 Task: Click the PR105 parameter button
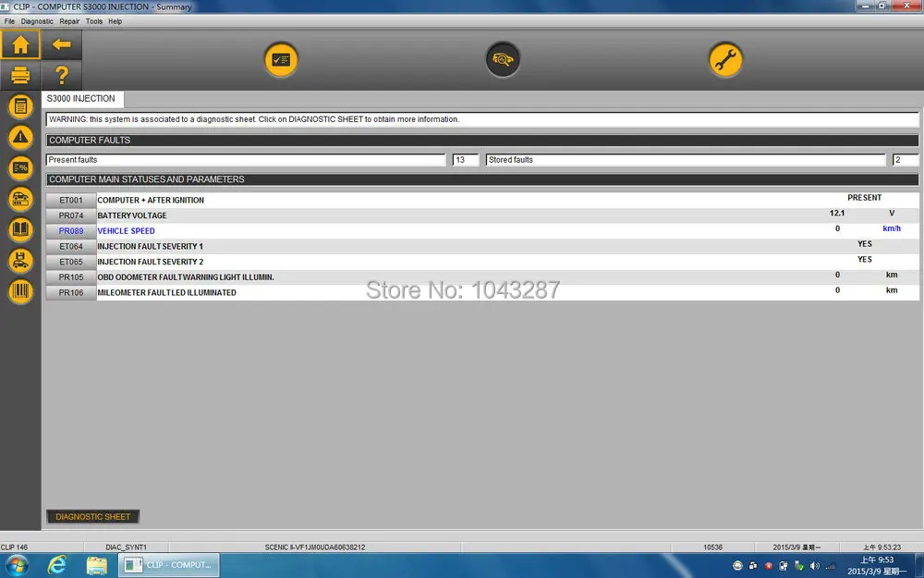coord(71,277)
